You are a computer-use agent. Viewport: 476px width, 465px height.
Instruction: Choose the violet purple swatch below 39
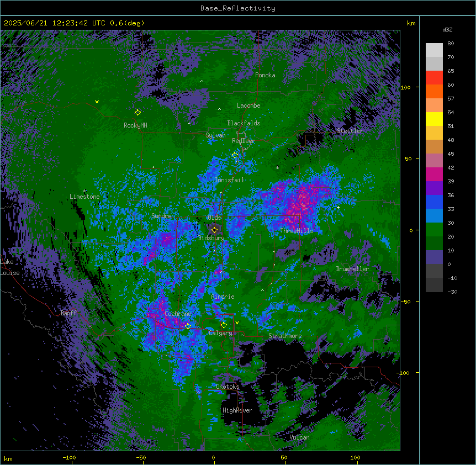(434, 188)
